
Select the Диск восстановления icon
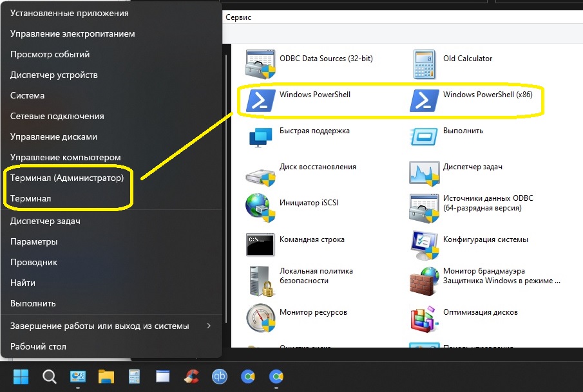tap(260, 177)
